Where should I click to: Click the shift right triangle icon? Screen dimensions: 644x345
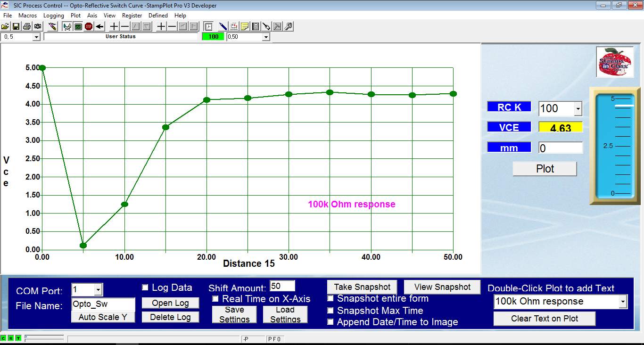[x=194, y=26]
